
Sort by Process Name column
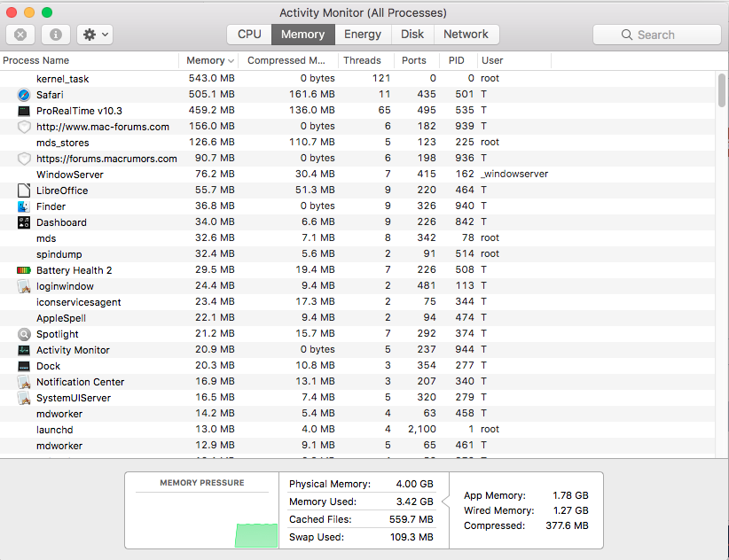(x=90, y=60)
